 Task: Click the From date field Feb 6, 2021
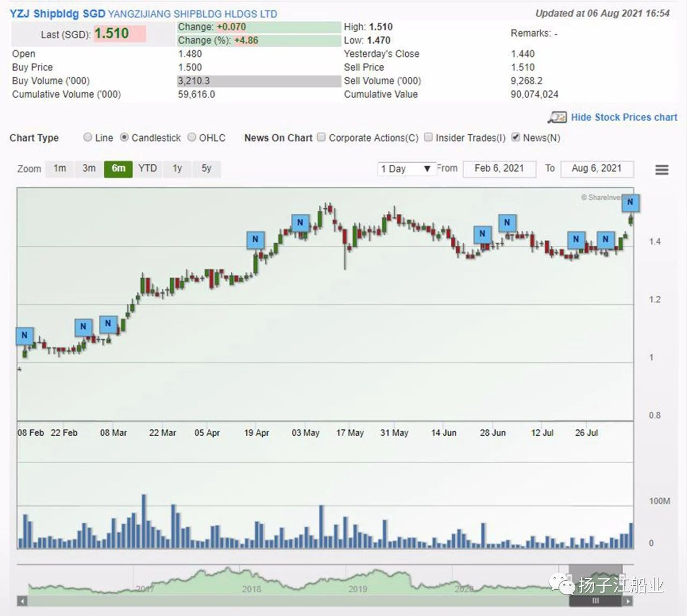pyautogui.click(x=499, y=169)
